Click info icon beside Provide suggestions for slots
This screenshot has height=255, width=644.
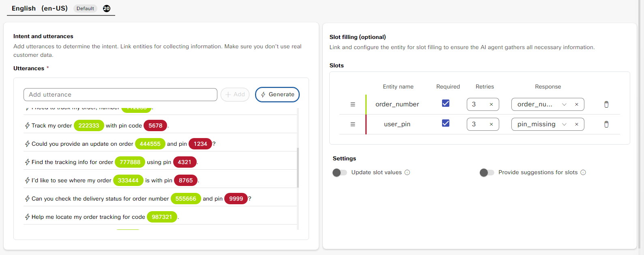(583, 173)
